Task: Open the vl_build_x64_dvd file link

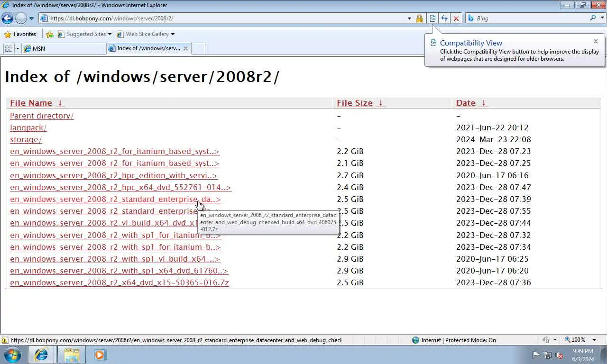Action: pyautogui.click(x=103, y=223)
